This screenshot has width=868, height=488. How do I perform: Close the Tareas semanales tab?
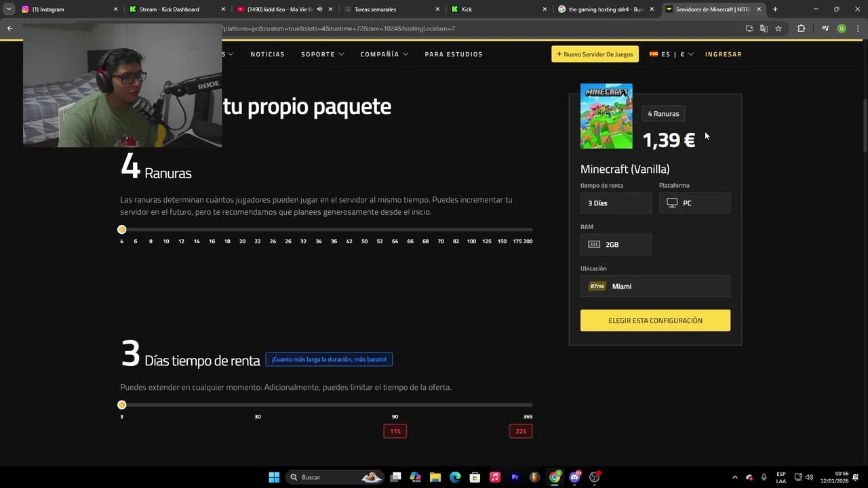(437, 9)
